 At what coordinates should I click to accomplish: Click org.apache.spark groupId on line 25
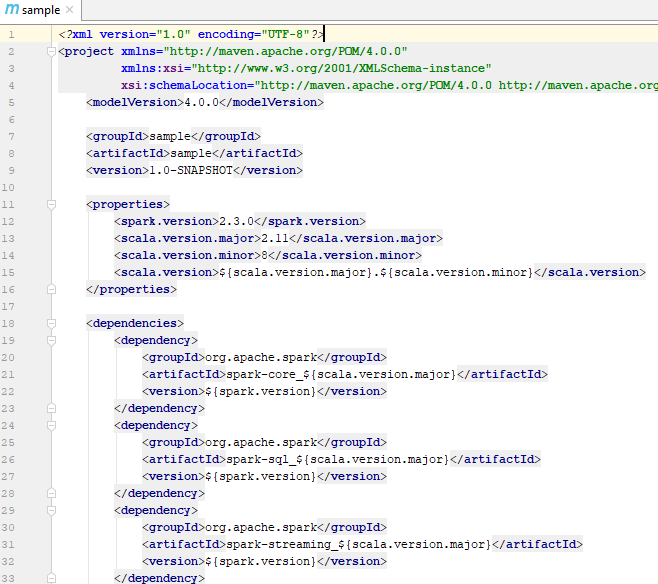coord(261,443)
